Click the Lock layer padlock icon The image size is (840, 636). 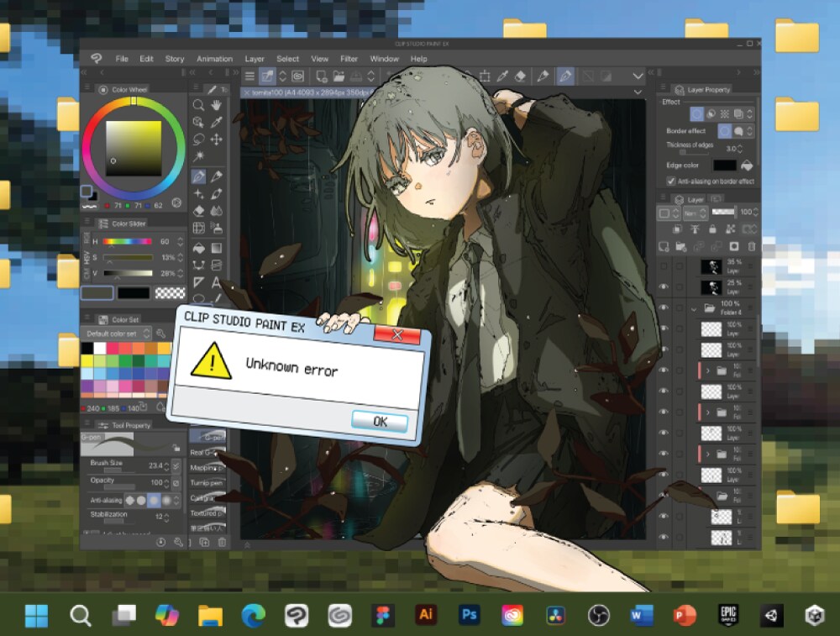click(x=712, y=229)
